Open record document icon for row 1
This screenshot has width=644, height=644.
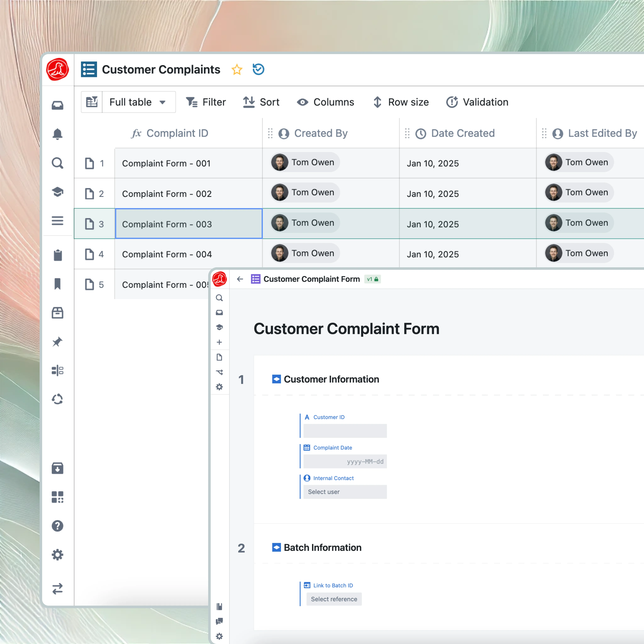click(89, 163)
